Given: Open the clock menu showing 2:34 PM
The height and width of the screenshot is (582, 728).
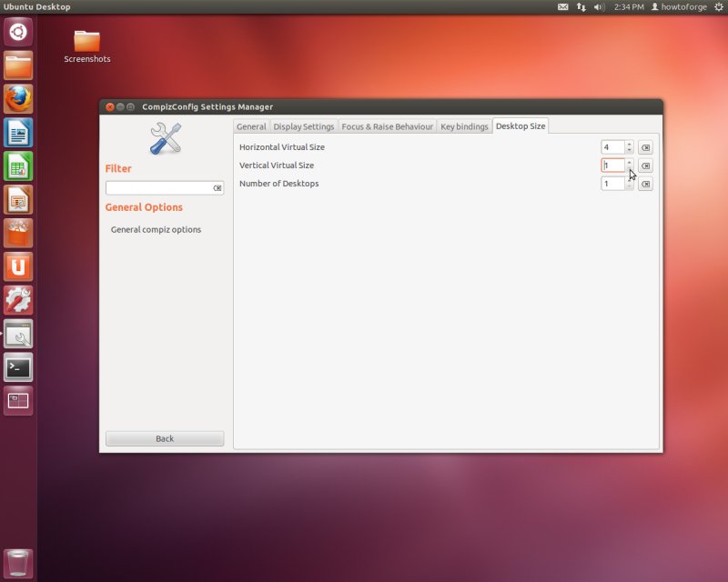Looking at the screenshot, I should pos(629,7).
